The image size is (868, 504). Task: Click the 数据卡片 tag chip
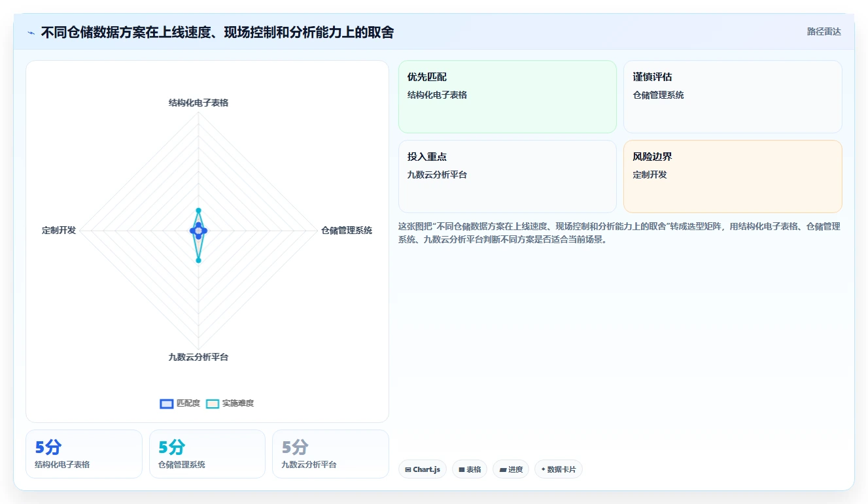[x=559, y=469]
